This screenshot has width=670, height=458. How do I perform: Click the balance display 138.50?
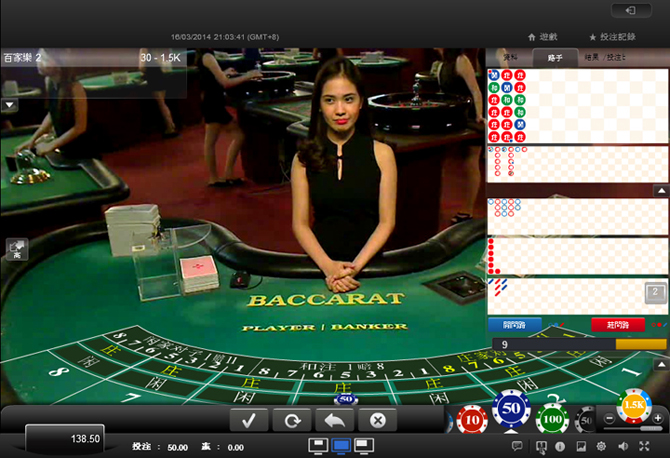(x=65, y=439)
